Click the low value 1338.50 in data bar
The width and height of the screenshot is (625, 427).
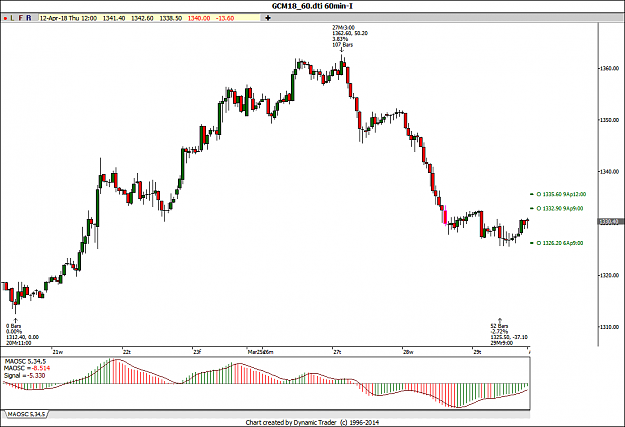[x=171, y=18]
